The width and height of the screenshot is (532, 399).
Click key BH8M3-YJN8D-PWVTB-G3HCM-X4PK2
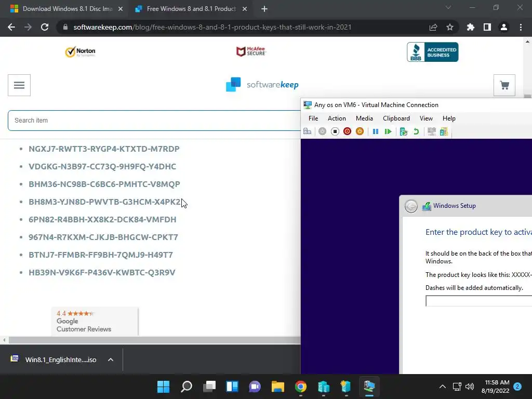[x=104, y=202]
